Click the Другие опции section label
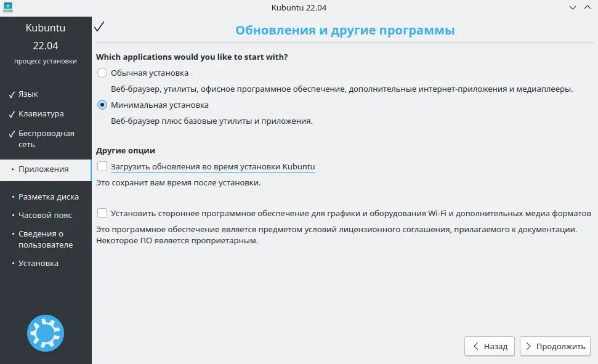The image size is (598, 364). (126, 151)
